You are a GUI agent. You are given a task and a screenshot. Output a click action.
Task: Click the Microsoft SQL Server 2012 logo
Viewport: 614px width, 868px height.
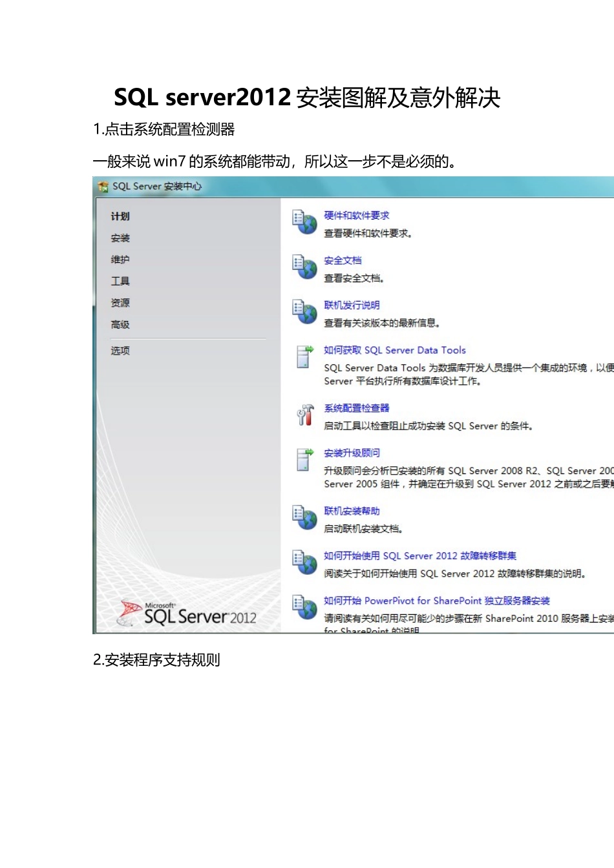(x=187, y=614)
